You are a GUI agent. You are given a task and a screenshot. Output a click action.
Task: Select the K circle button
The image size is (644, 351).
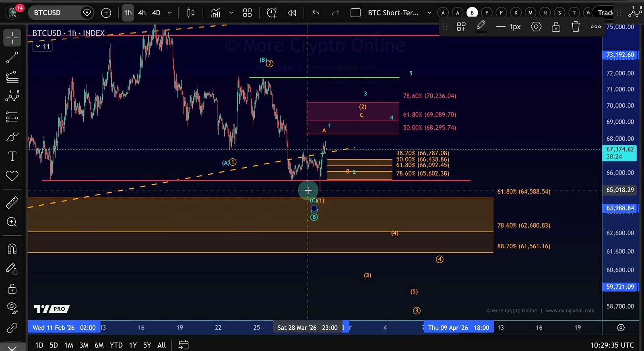(x=516, y=13)
